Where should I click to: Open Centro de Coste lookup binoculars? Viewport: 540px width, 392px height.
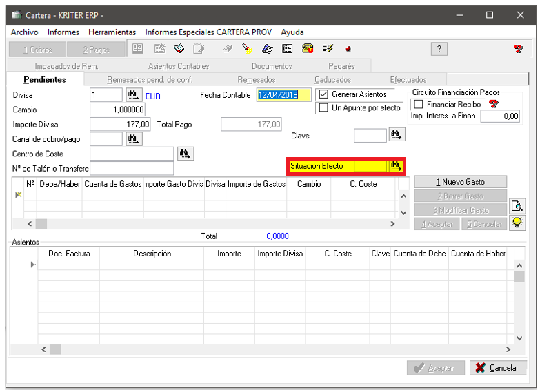coord(186,154)
